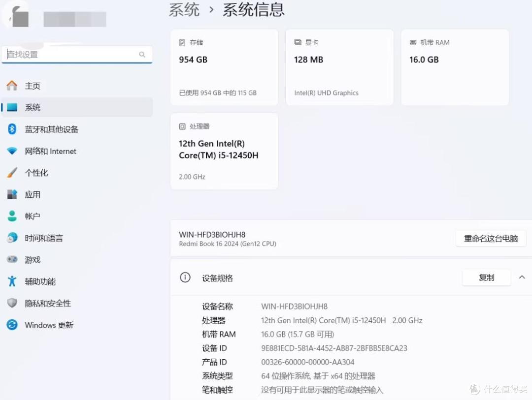Focus the 查找设置 search field

(x=77, y=55)
